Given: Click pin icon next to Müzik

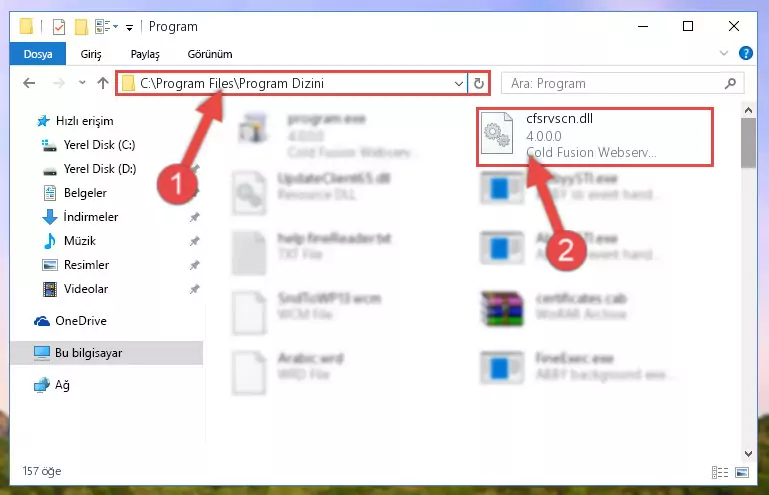Looking at the screenshot, I should (x=195, y=241).
